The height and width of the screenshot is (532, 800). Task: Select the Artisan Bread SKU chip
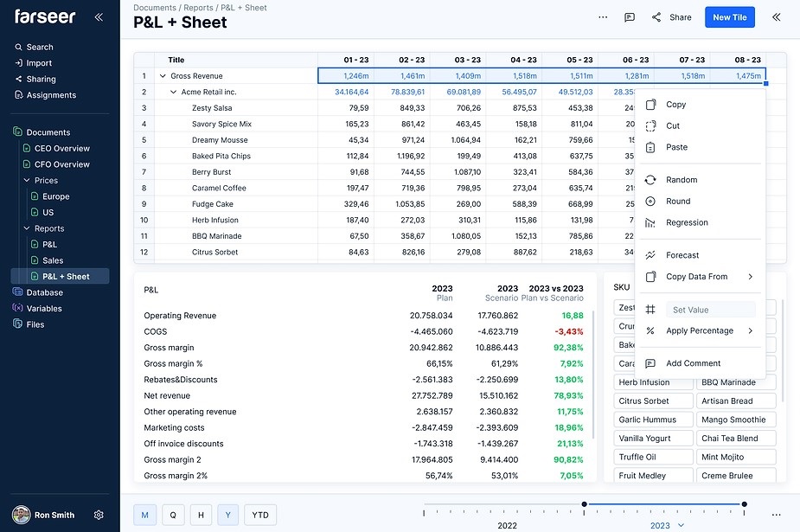tap(736, 401)
